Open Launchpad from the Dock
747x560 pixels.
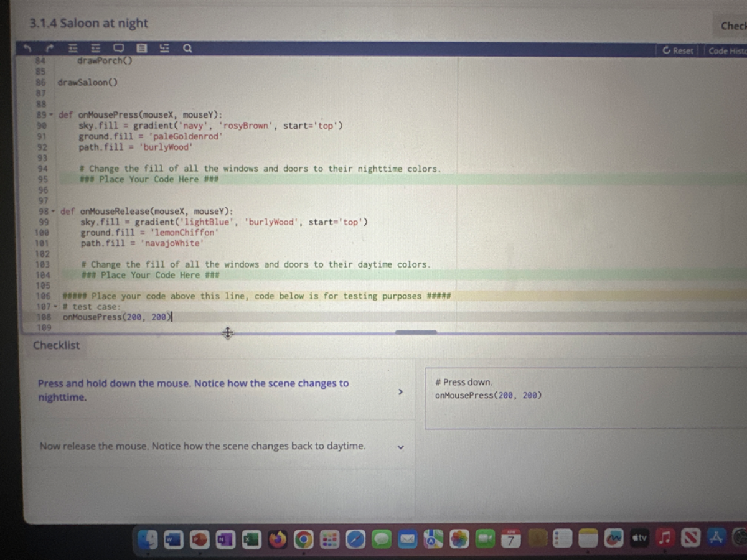click(x=329, y=539)
